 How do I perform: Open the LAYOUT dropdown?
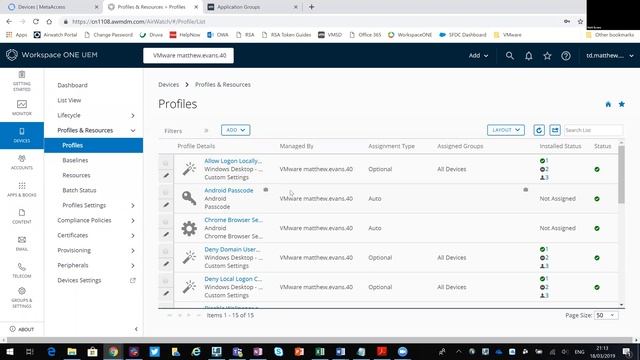pyautogui.click(x=506, y=130)
